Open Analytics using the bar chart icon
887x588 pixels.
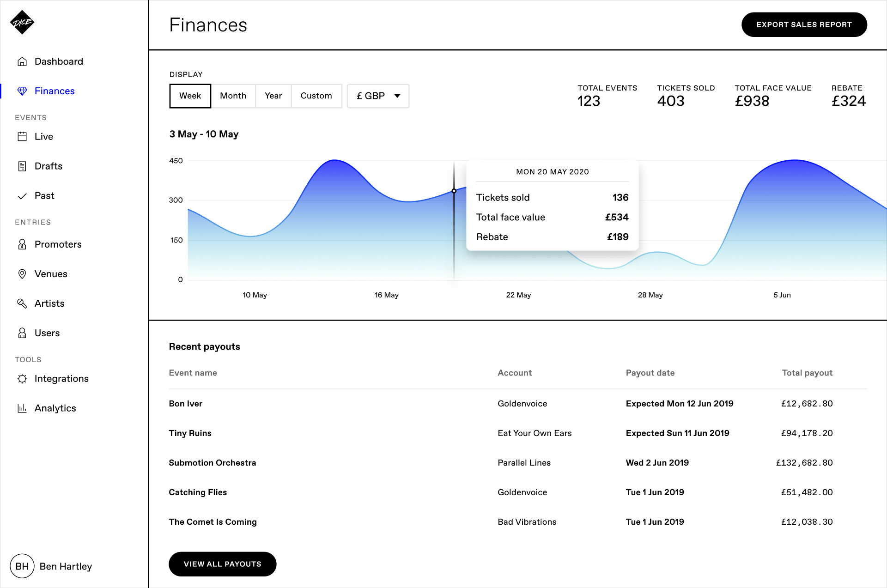(22, 408)
